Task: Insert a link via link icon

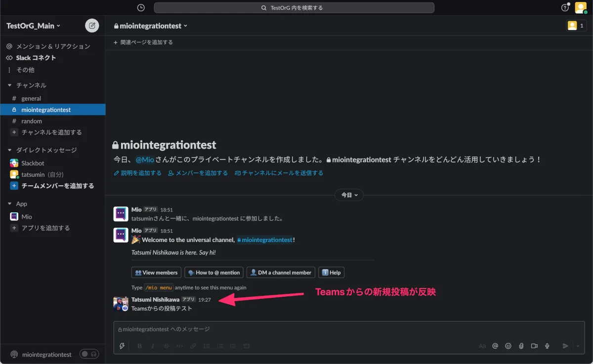Action: 193,346
